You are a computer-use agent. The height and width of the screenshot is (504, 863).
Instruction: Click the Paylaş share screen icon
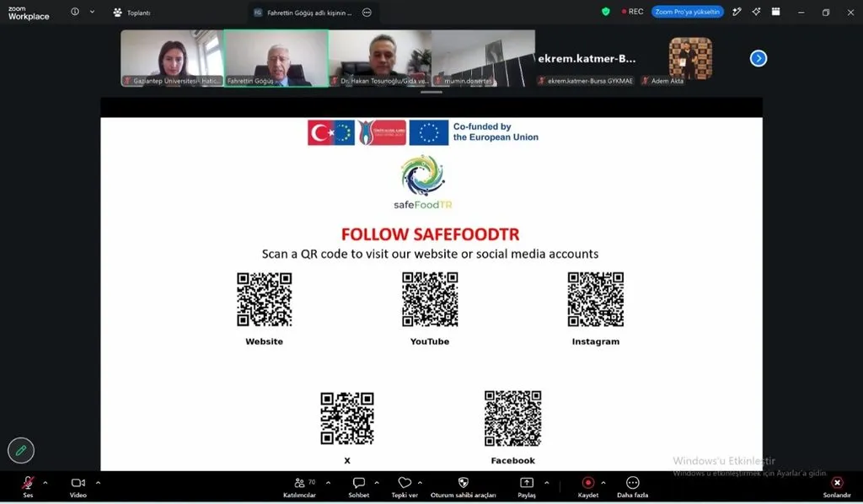pos(527,483)
